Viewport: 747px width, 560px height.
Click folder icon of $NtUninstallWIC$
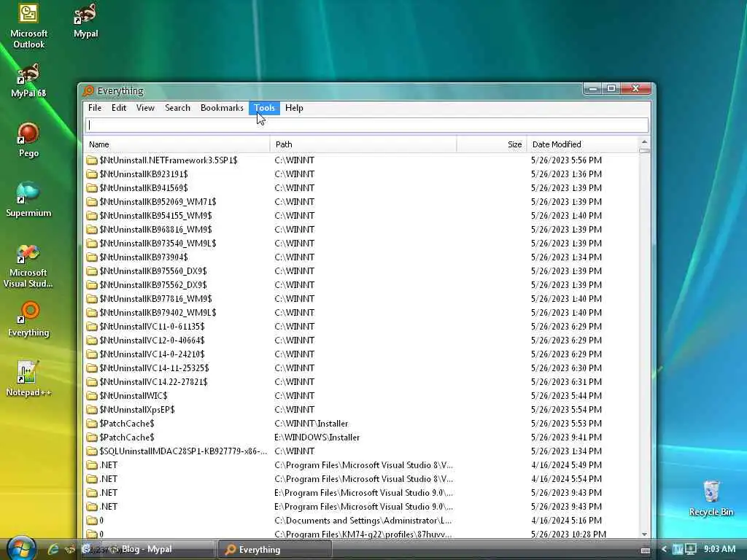tap(91, 396)
